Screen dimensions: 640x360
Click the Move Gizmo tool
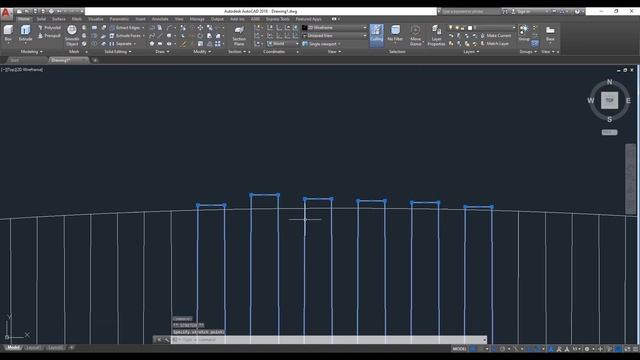pyautogui.click(x=416, y=35)
